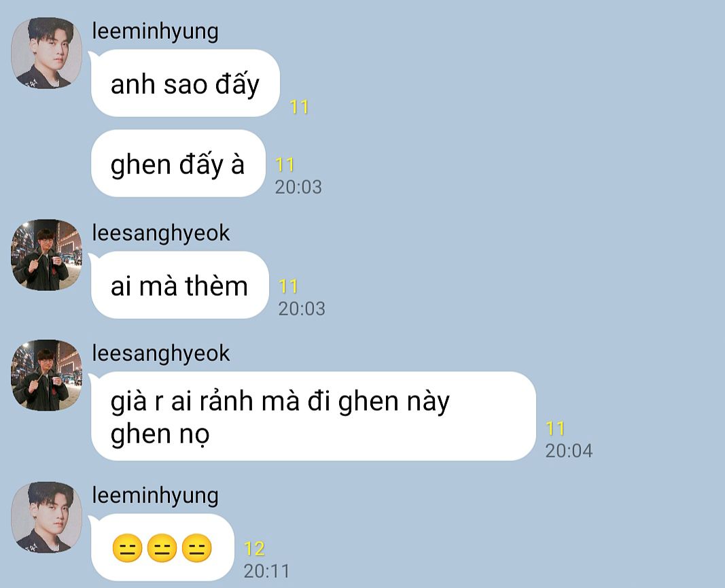Tap leeminhyung's avatar beside the emoji message
This screenshot has width=725, height=588.
(x=46, y=517)
